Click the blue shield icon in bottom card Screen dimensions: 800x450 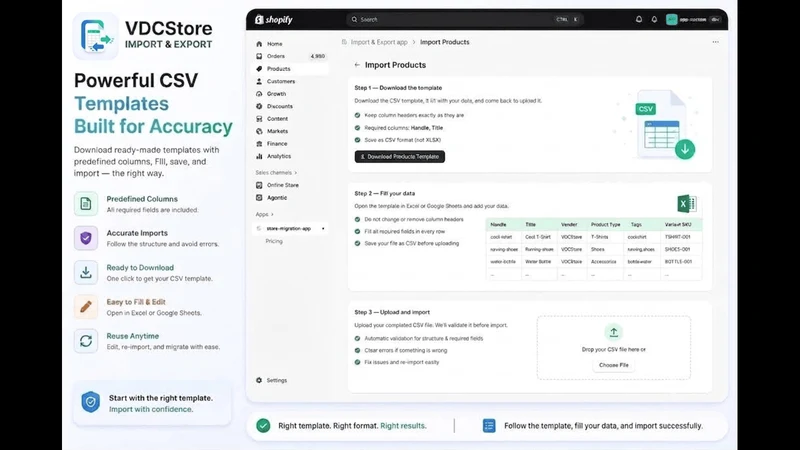(x=90, y=402)
